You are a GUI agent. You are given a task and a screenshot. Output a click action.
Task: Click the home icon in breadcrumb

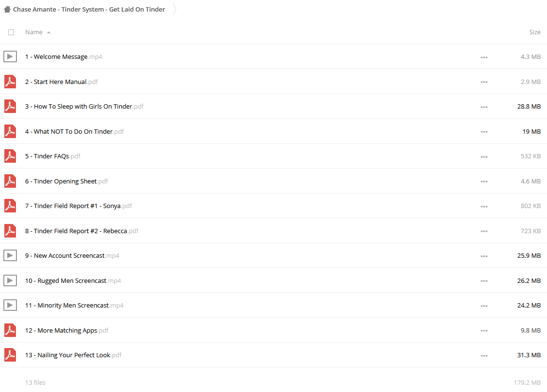(7, 9)
